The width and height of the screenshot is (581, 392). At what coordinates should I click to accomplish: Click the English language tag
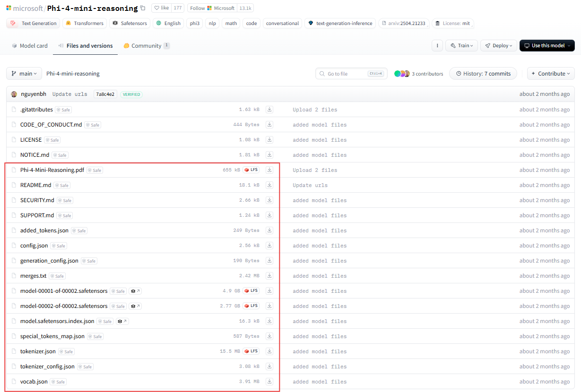click(x=168, y=23)
